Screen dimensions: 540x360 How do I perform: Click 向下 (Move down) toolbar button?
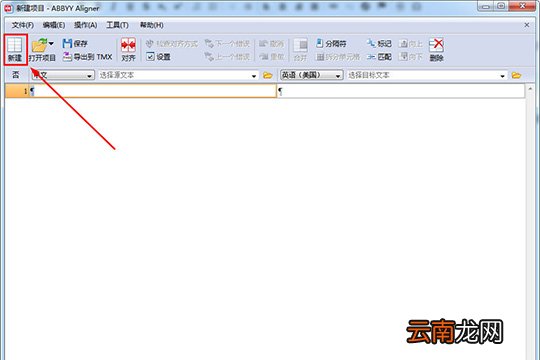411,56
